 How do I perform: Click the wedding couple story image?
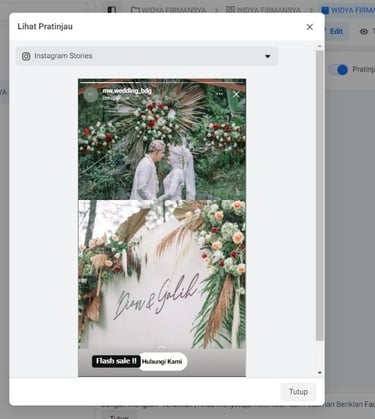pyautogui.click(x=162, y=139)
